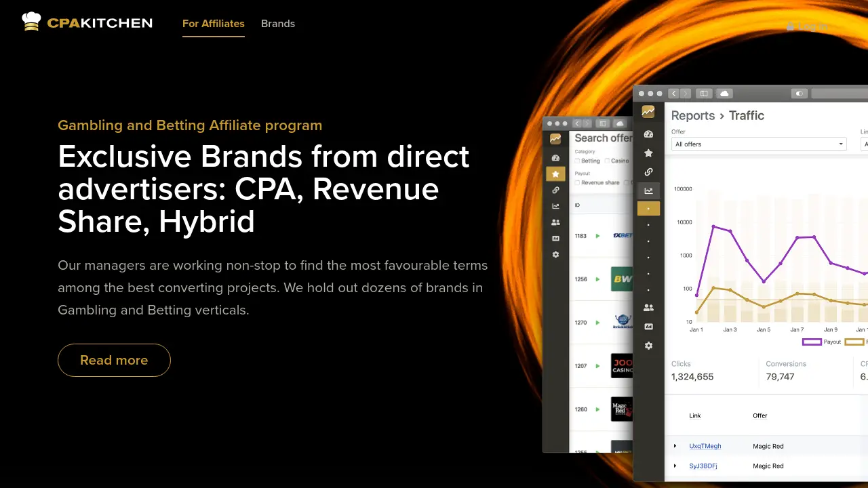The image size is (868, 488).
Task: Click green arrow on offer row 1270
Action: tap(597, 323)
